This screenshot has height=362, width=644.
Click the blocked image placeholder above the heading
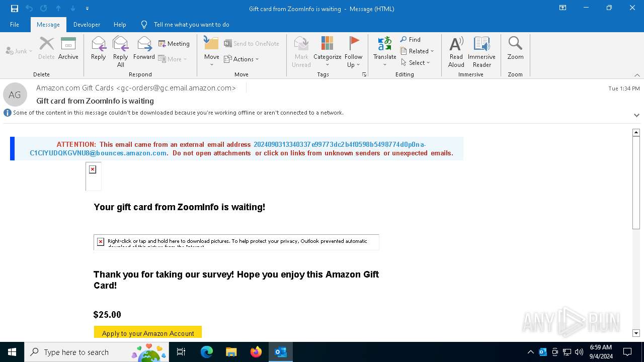tap(93, 176)
